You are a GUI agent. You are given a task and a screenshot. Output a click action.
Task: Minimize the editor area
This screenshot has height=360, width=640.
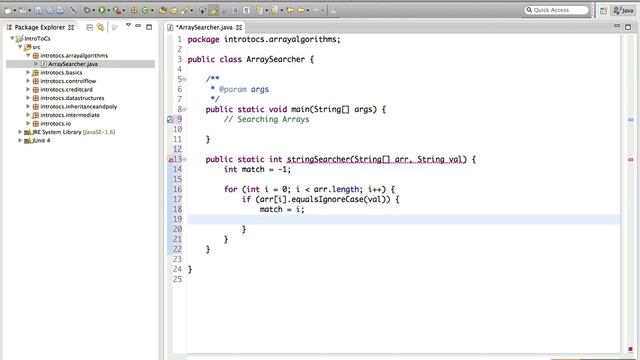(617, 26)
